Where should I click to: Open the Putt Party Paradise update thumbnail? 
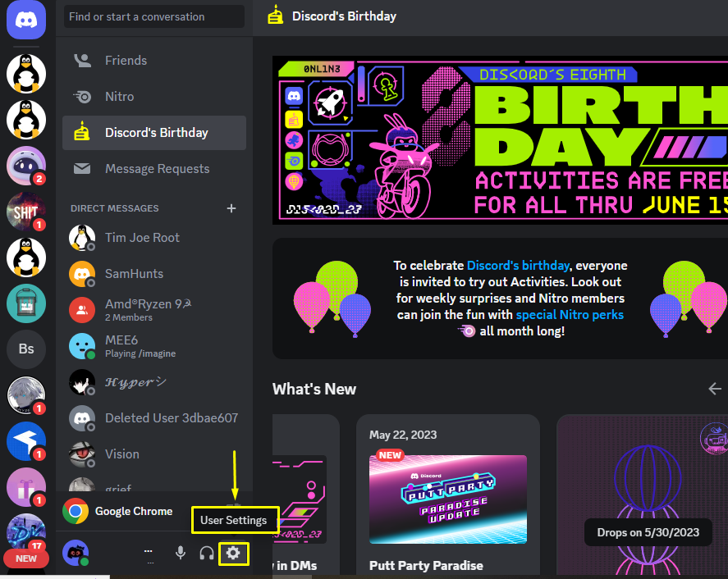coord(448,499)
